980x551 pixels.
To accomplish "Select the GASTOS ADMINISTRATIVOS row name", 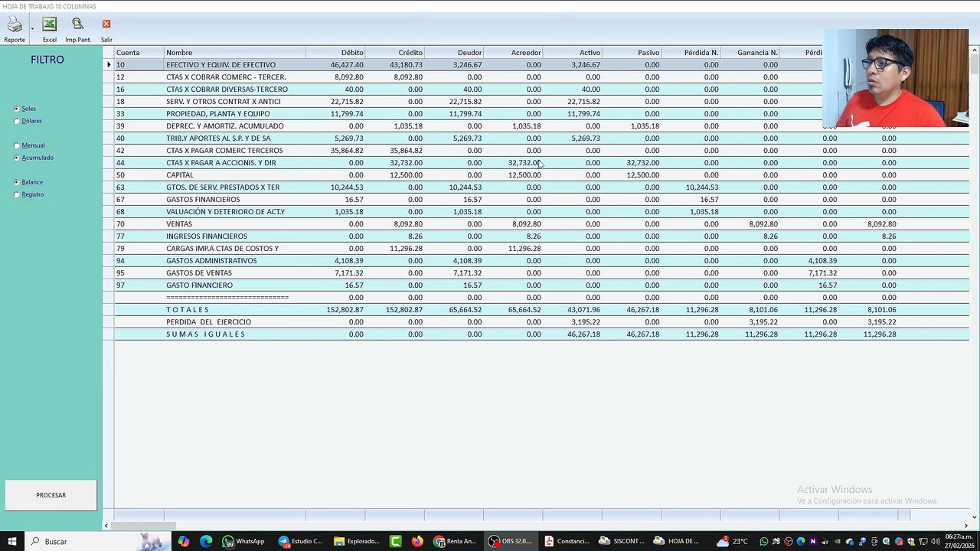I will (211, 261).
